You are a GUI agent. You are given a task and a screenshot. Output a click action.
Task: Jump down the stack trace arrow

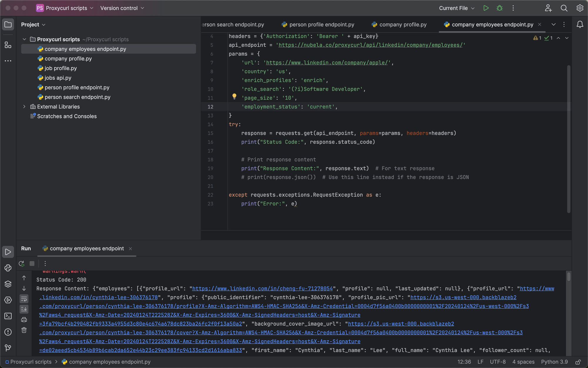coord(24,289)
